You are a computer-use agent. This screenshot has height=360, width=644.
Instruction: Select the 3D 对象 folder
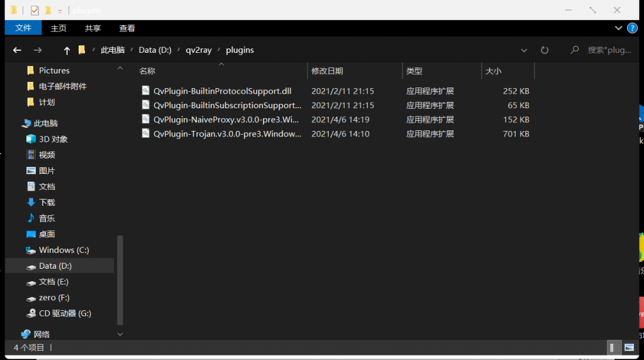(x=53, y=139)
